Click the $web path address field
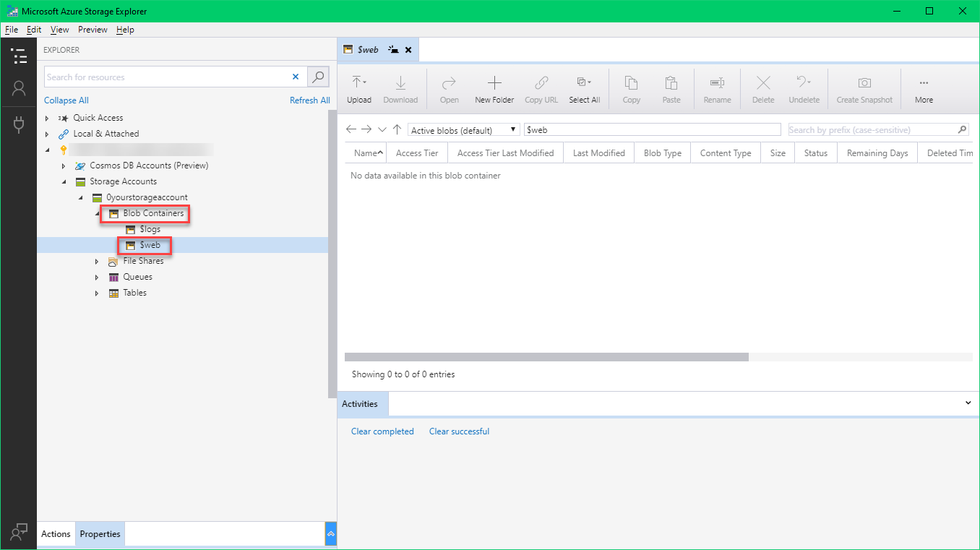980x550 pixels. [653, 129]
